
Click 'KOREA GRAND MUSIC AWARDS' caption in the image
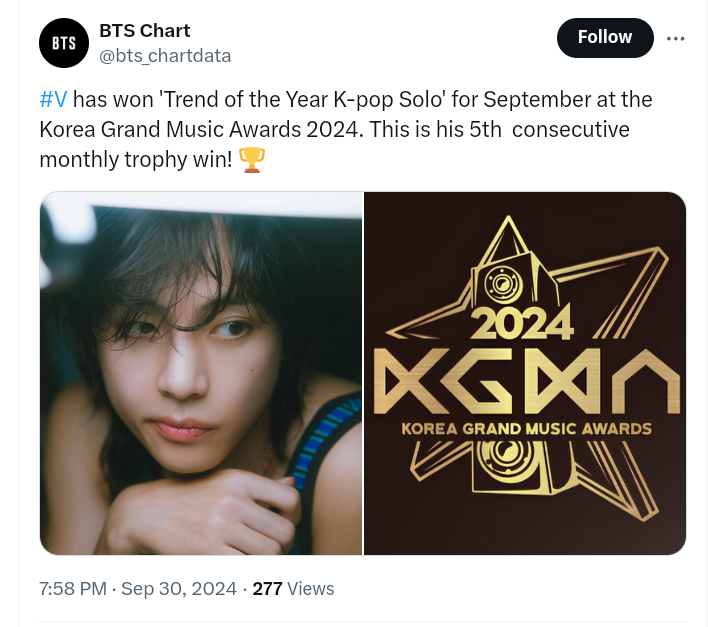(526, 429)
